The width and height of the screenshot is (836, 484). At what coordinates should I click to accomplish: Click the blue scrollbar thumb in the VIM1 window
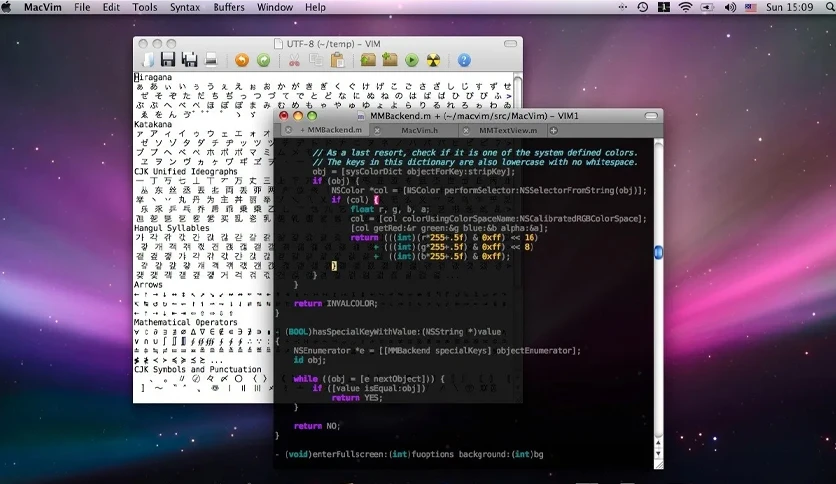tap(658, 252)
